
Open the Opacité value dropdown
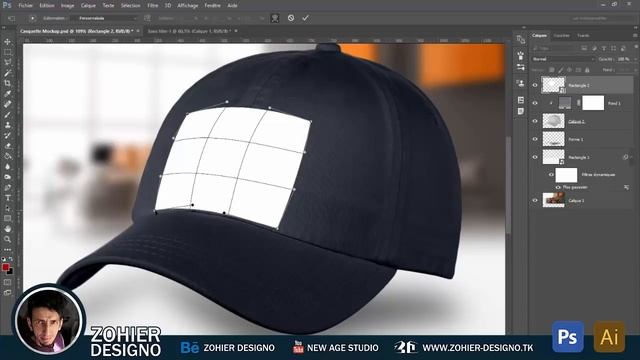click(635, 59)
